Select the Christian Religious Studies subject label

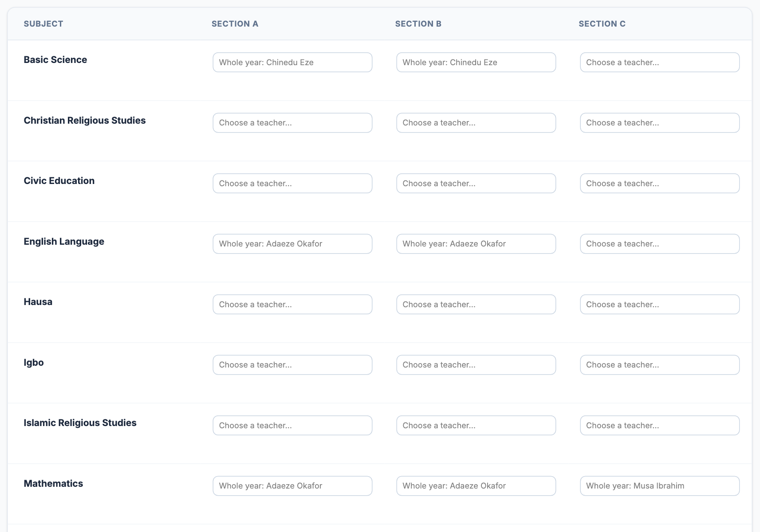pos(85,121)
